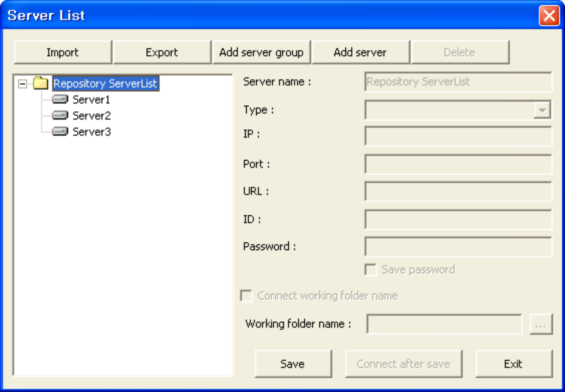Click the URL input field
Image resolution: width=565 pixels, height=392 pixels.
458,191
